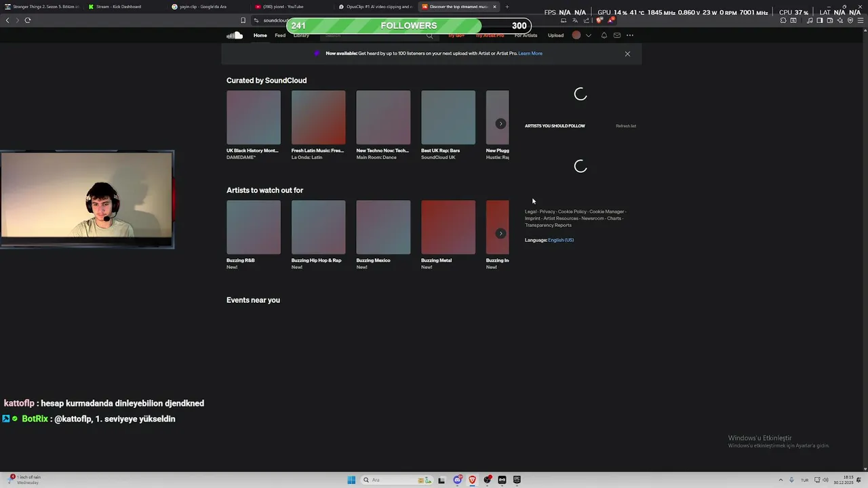Follow the Learn More link

pos(530,54)
